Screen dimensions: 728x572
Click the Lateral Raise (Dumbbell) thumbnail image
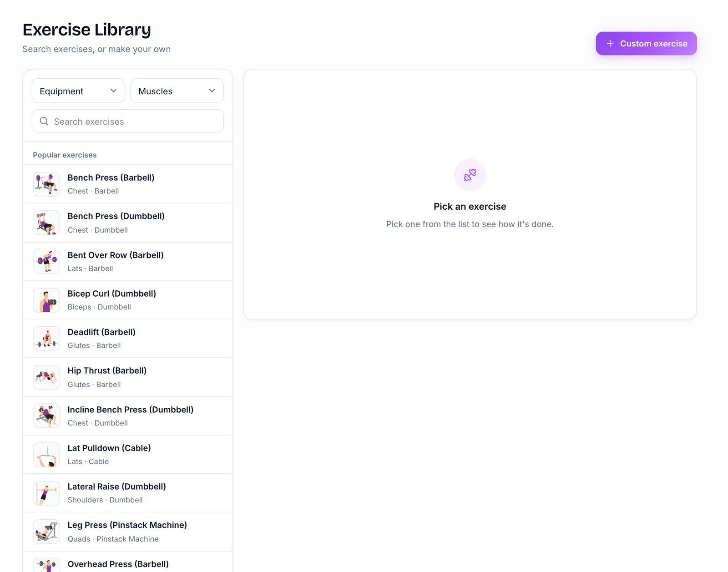click(x=46, y=493)
